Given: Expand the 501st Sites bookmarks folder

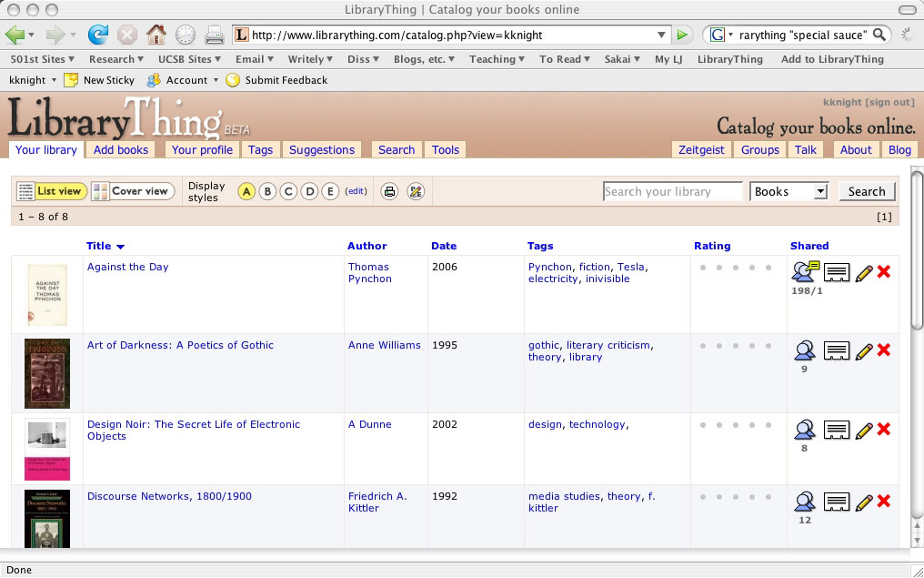Looking at the screenshot, I should pyautogui.click(x=43, y=59).
